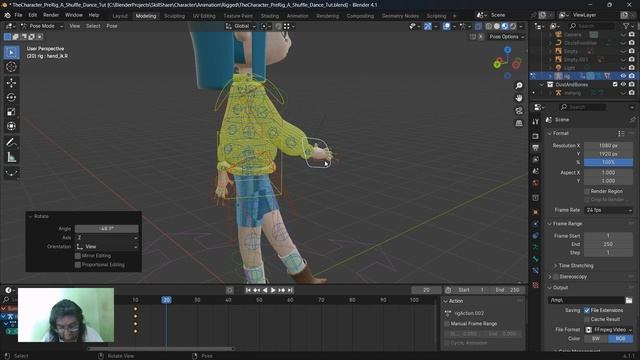Select the Transform tool
The image size is (640, 360).
click(x=11, y=126)
